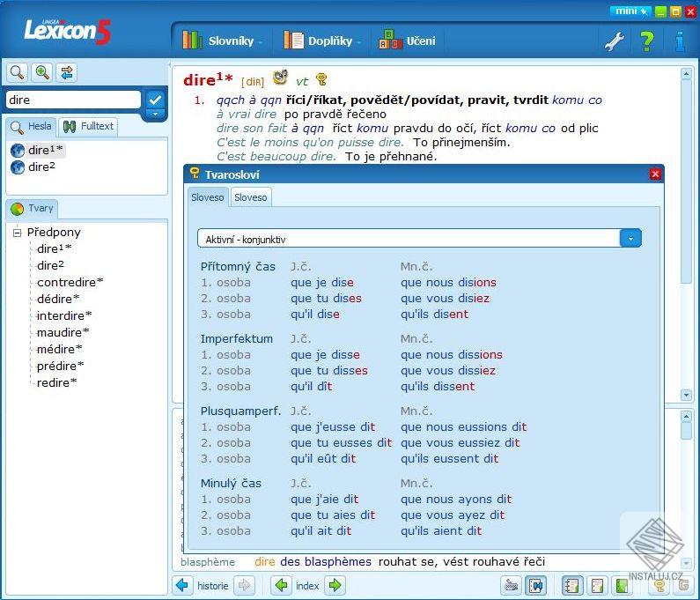Viewport: 700px width, 600px height.
Task: Select maudire* in the Předpony tree
Action: pos(63,332)
